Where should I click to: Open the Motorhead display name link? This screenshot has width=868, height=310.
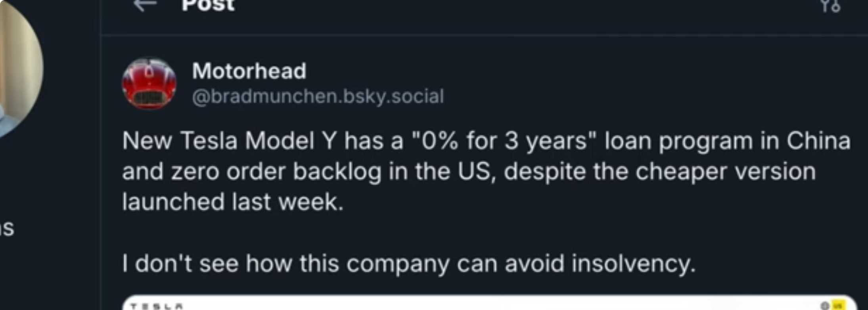point(249,71)
